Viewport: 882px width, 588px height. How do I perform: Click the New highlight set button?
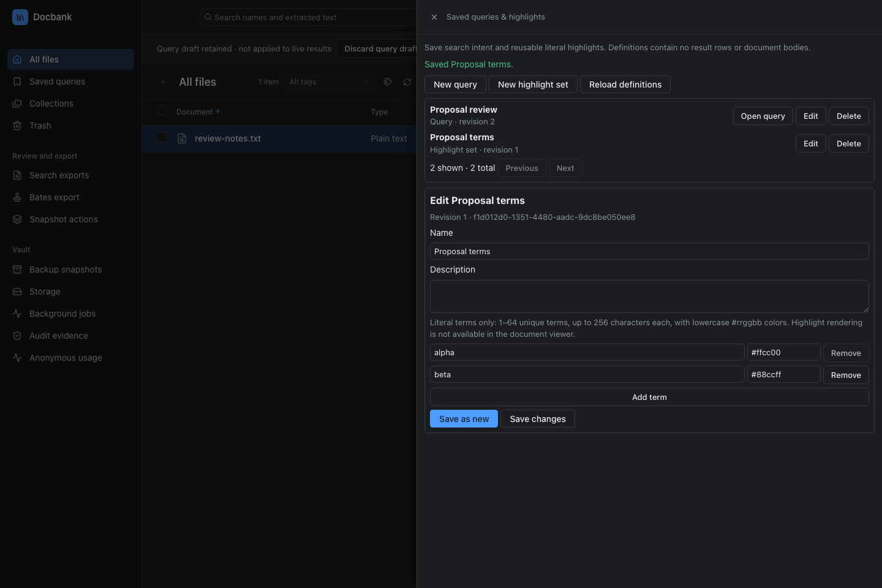[x=533, y=85]
